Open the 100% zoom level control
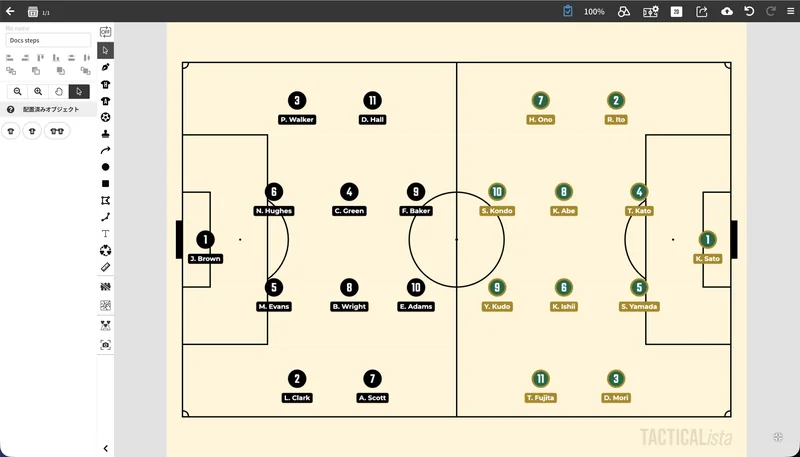Image resolution: width=800 pixels, height=457 pixels. tap(594, 12)
